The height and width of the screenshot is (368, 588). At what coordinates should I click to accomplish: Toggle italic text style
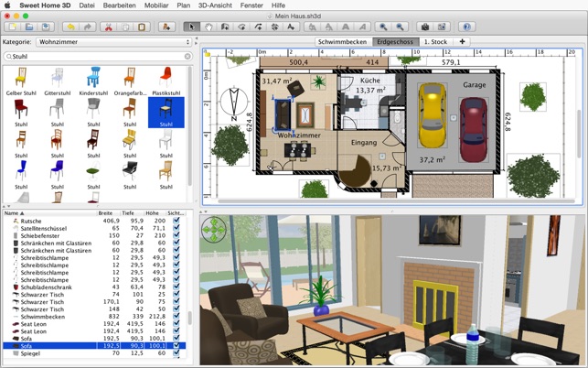(x=362, y=27)
